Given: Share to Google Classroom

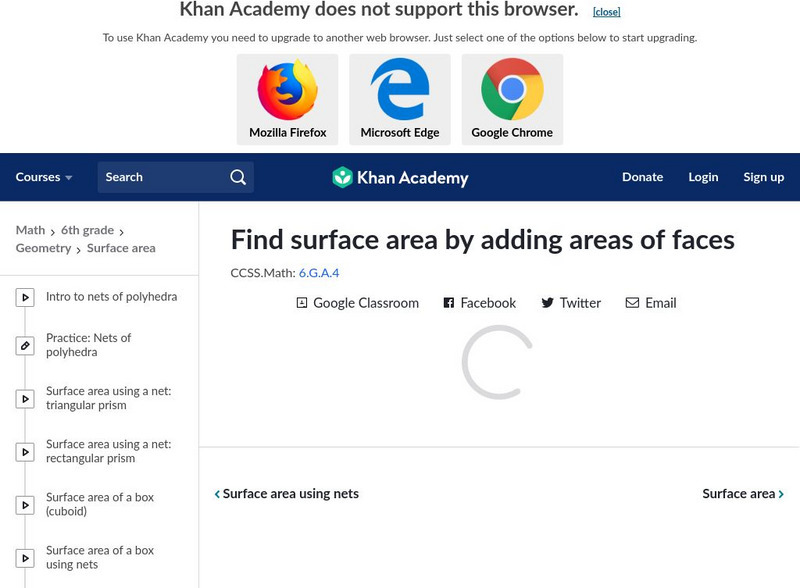Looking at the screenshot, I should [357, 303].
